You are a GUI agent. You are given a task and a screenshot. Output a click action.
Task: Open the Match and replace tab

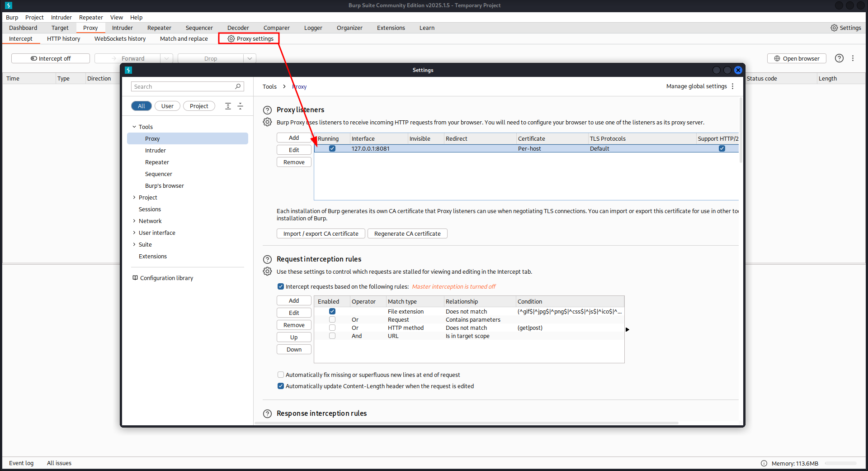point(184,38)
